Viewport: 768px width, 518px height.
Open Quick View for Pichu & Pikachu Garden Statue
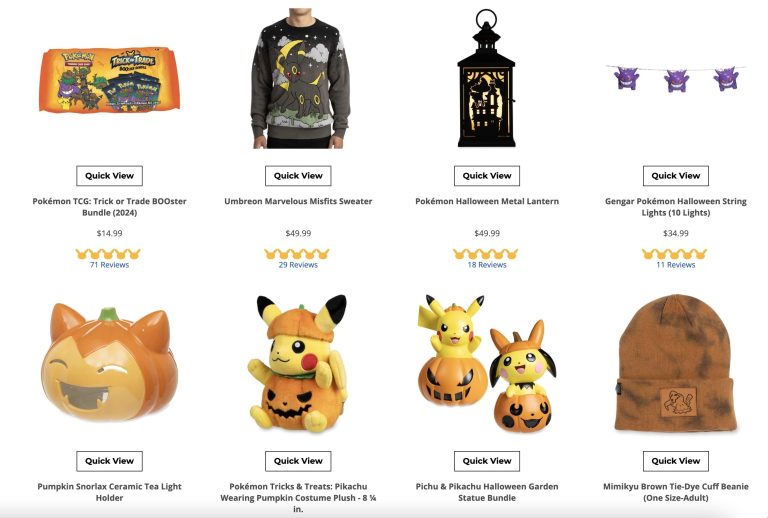click(x=487, y=461)
